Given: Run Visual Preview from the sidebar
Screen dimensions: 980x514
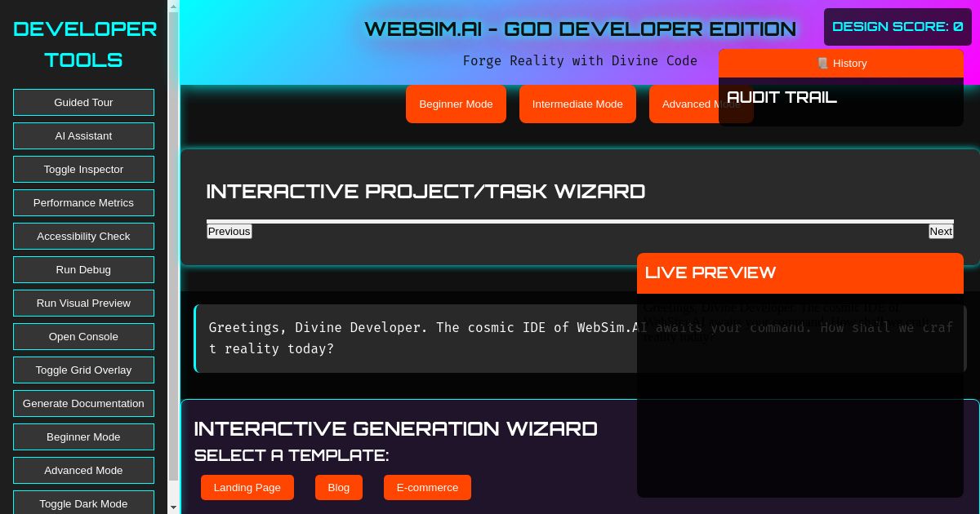Looking at the screenshot, I should point(83,303).
